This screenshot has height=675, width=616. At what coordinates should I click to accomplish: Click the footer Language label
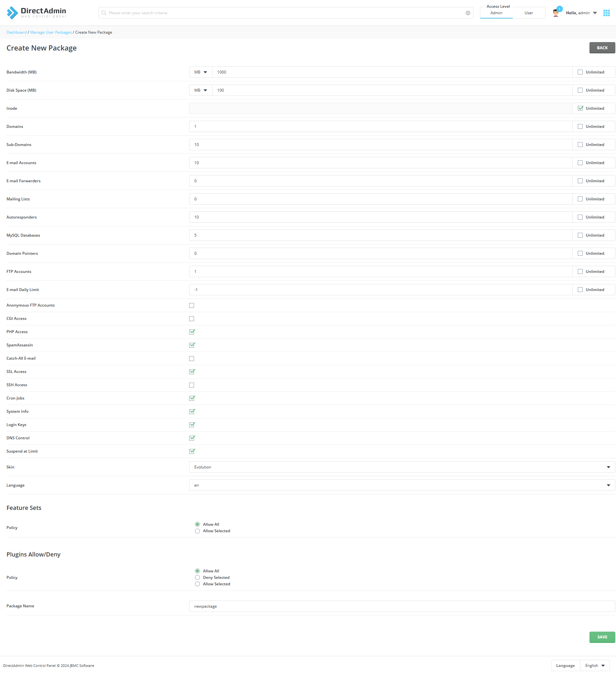coord(565,665)
